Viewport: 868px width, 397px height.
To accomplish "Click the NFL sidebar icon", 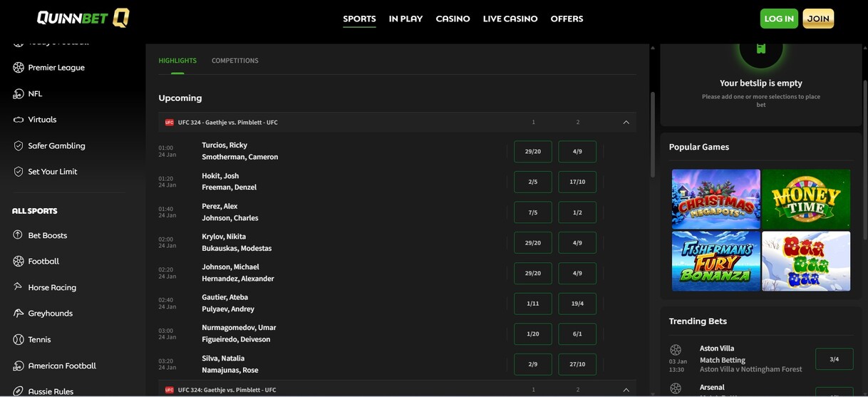I will coord(19,93).
